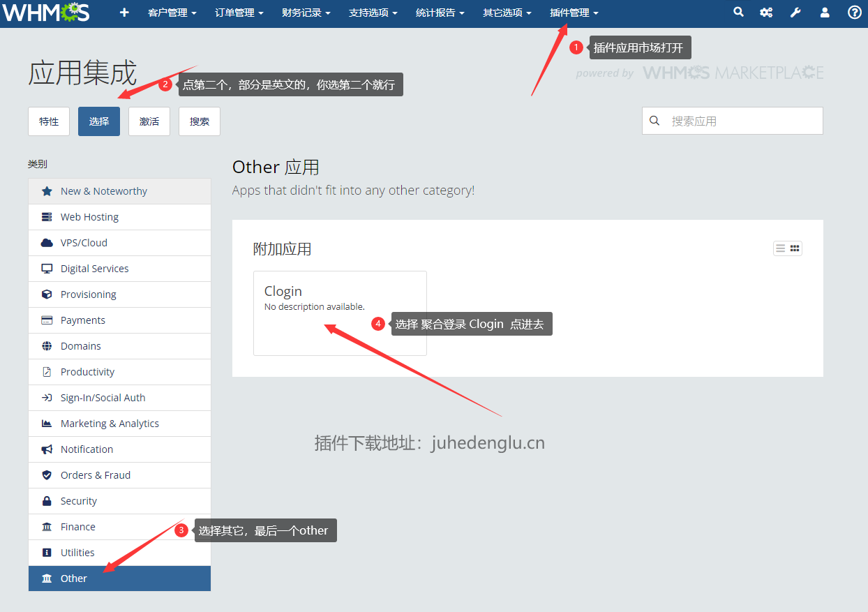868x612 pixels.
Task: Click the sign-in arrow icon beside Sign-In/Social Auth
Action: pos(47,398)
